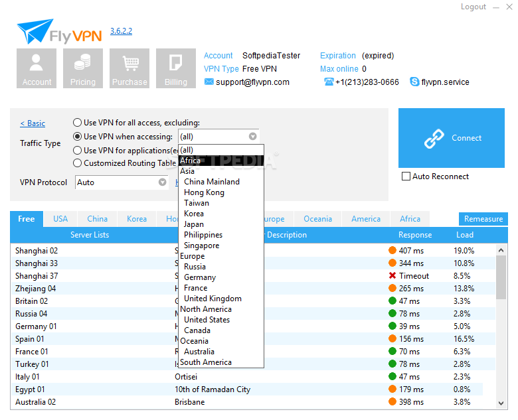The height and width of the screenshot is (420, 518).
Task: Open the VPN Protocol Auto dropdown
Action: tap(122, 182)
